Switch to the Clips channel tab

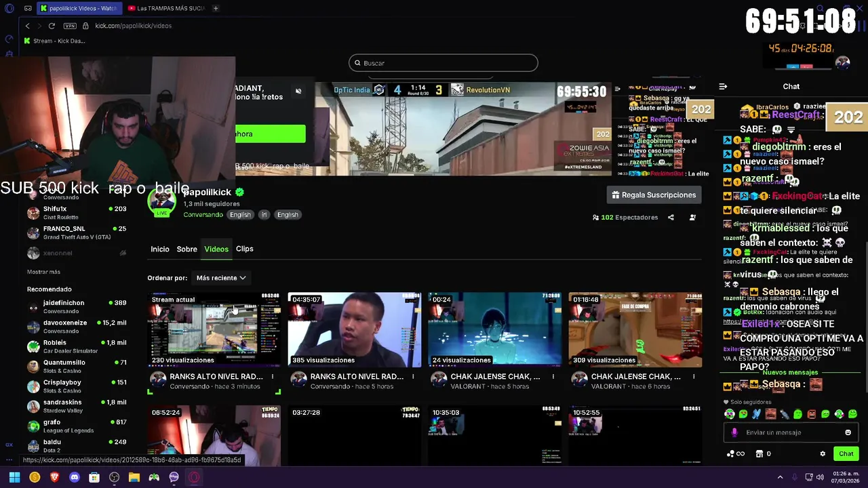(x=245, y=249)
